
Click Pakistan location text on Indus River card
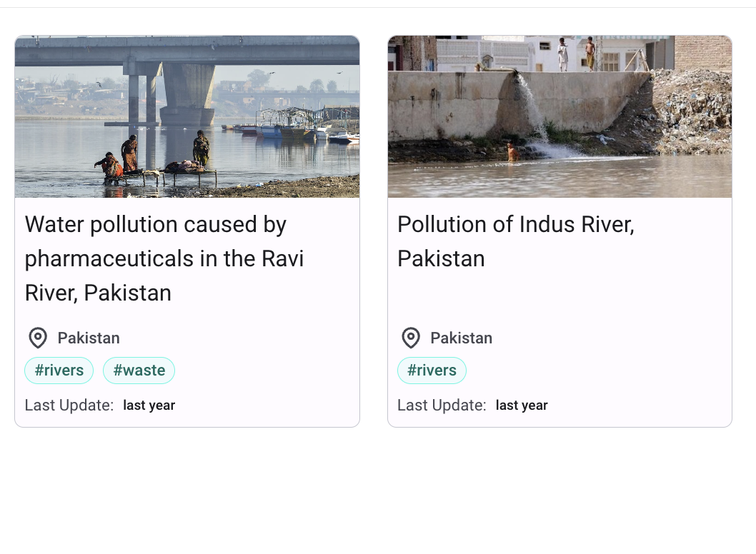[461, 338]
